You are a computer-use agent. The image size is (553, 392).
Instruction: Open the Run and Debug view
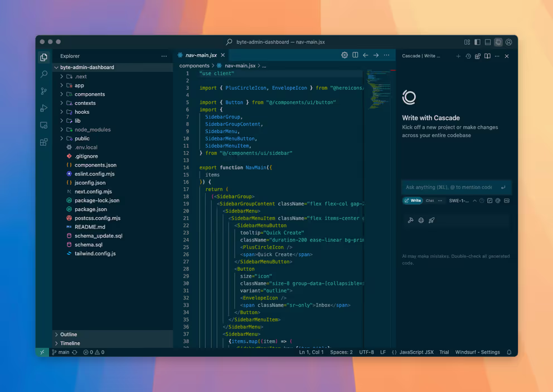click(44, 108)
